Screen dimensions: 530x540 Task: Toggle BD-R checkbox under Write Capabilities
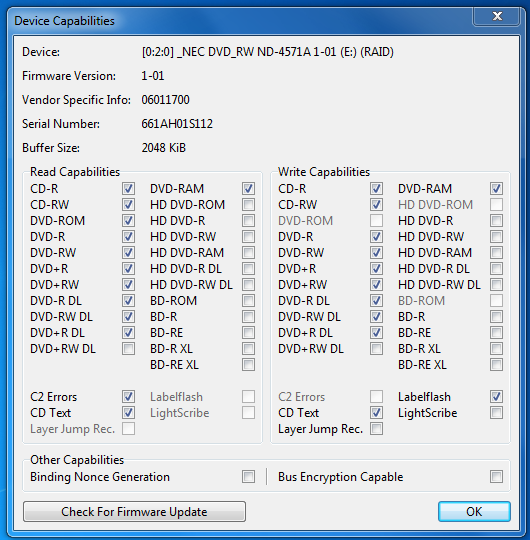click(x=496, y=317)
